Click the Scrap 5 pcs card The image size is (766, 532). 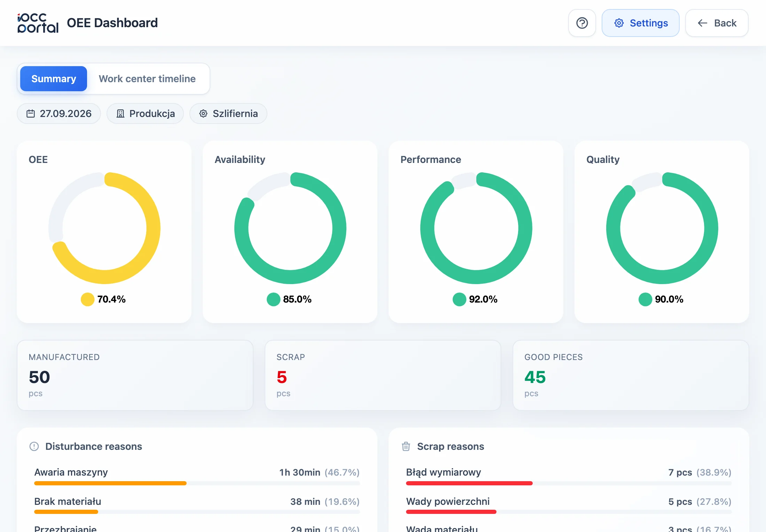[383, 375]
